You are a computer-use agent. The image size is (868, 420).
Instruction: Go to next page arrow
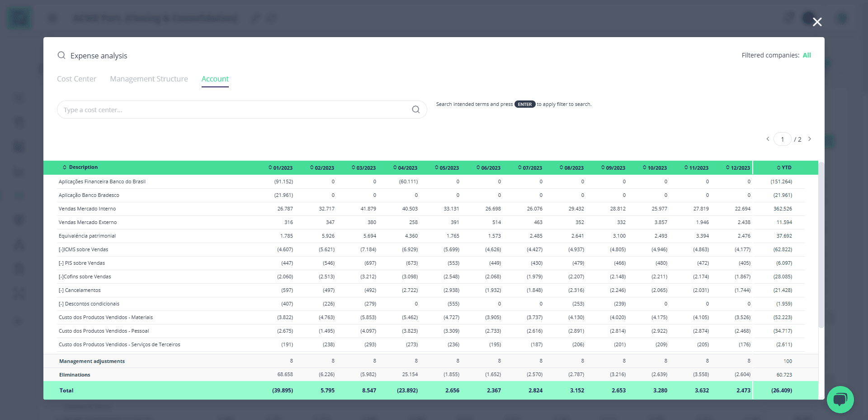pyautogui.click(x=810, y=139)
